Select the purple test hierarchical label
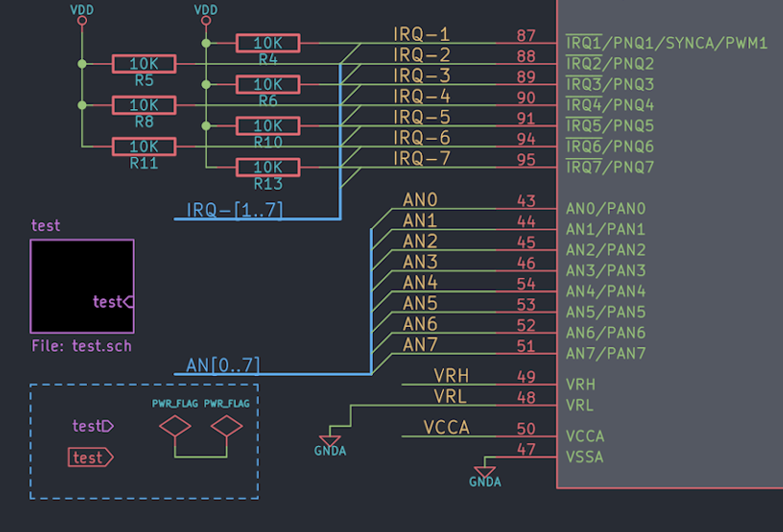 click(x=93, y=426)
